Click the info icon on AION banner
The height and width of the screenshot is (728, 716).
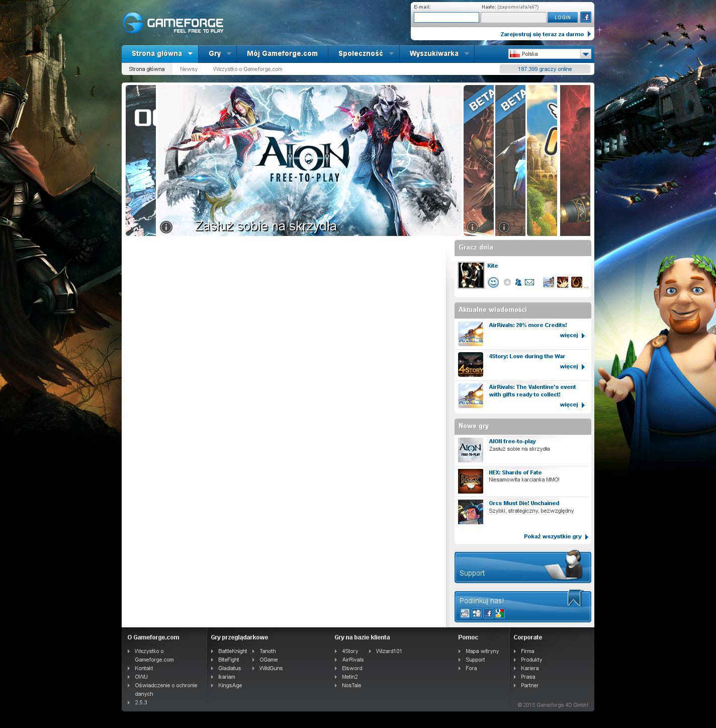[166, 227]
